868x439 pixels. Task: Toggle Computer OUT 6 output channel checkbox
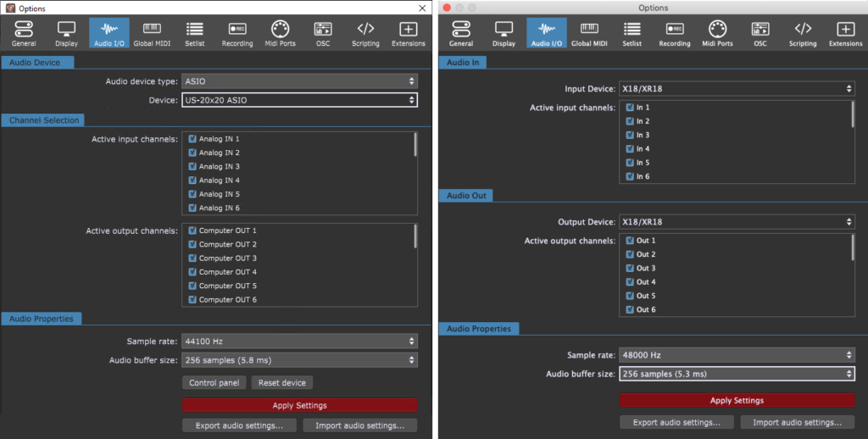(x=192, y=299)
